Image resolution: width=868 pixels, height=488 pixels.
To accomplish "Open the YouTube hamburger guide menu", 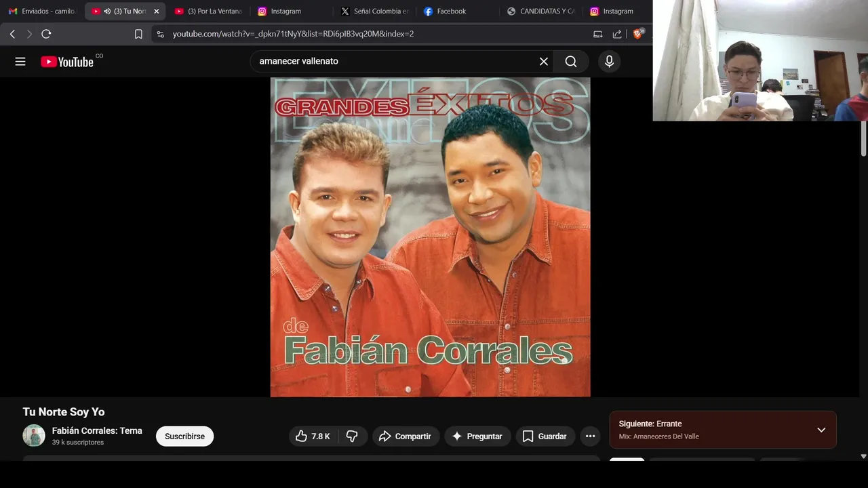I will click(x=20, y=62).
